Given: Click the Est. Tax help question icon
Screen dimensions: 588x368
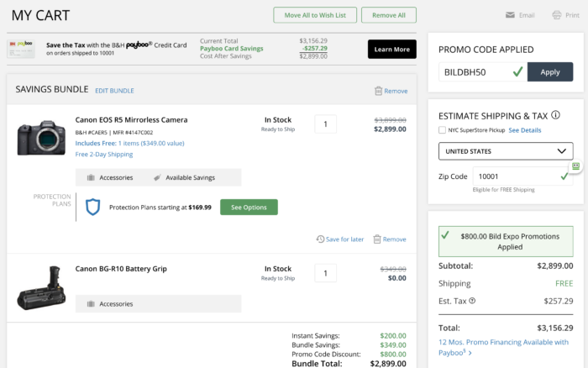Looking at the screenshot, I should [x=472, y=301].
